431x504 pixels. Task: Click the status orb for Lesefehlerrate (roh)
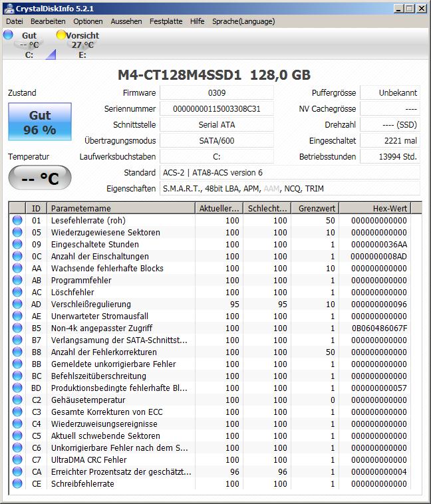tap(17, 220)
